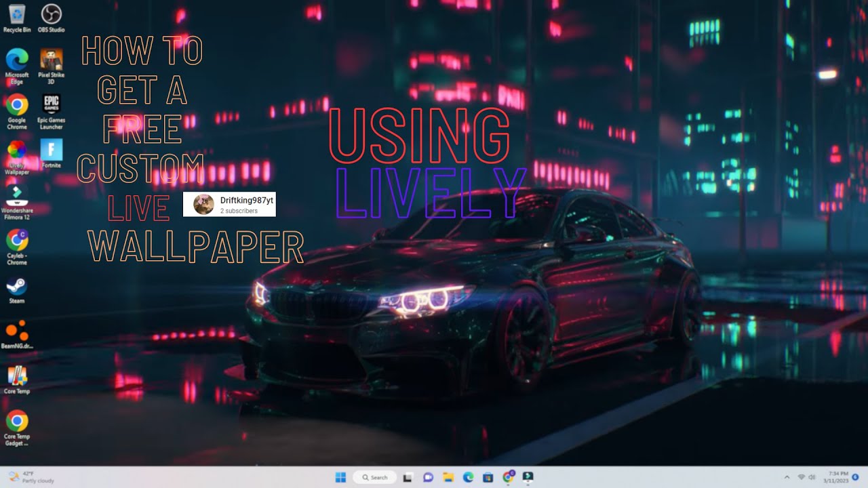Launch OBS Studio from the desktop
Viewport: 868px width, 488px height.
(52, 18)
